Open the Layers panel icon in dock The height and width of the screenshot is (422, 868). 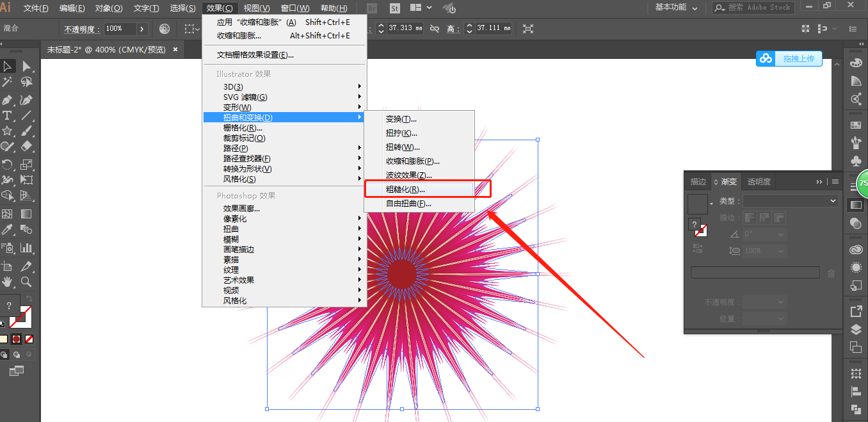click(856, 330)
